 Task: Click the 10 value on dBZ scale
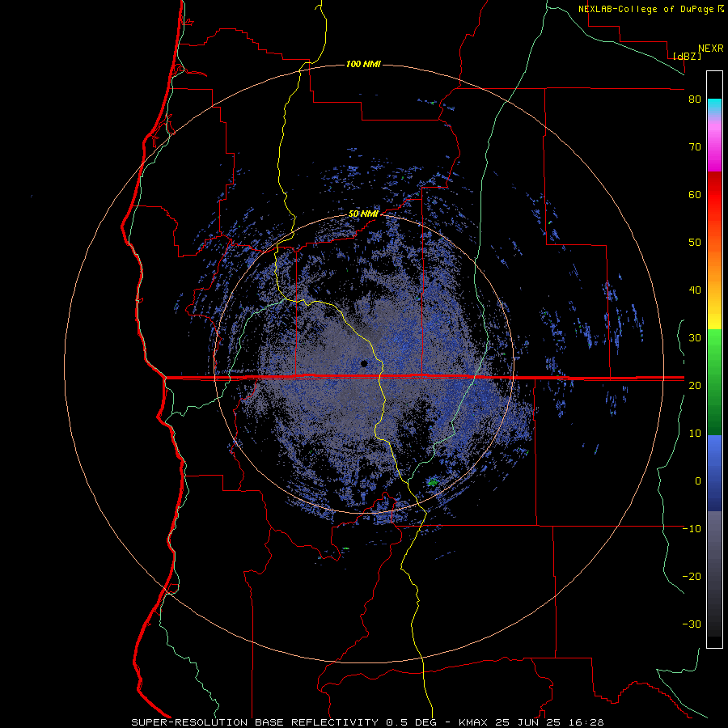coord(695,434)
